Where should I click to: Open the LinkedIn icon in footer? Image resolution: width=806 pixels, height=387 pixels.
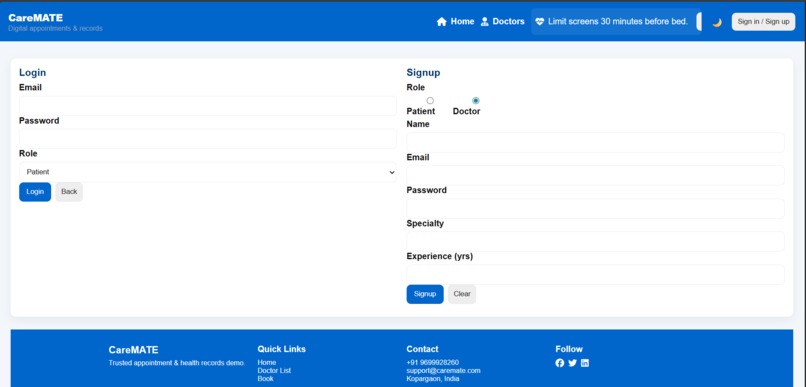point(585,363)
